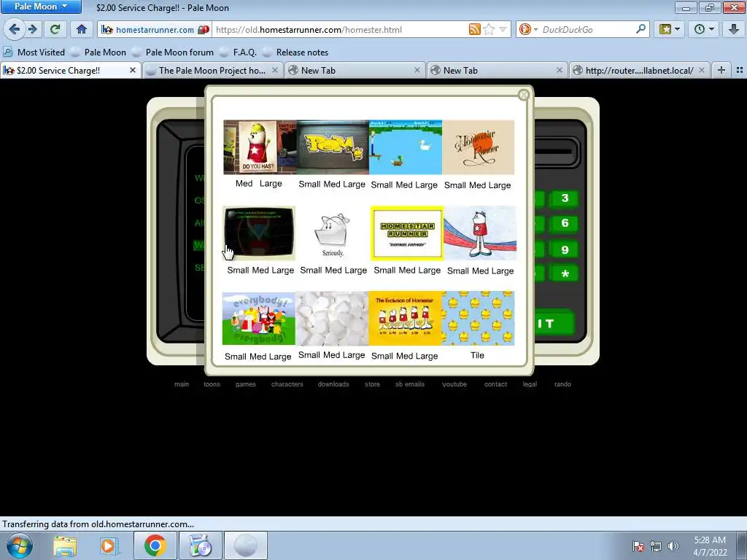Image resolution: width=747 pixels, height=560 pixels.
Task: Click Tile under the yellow duck pattern
Action: 477,355
